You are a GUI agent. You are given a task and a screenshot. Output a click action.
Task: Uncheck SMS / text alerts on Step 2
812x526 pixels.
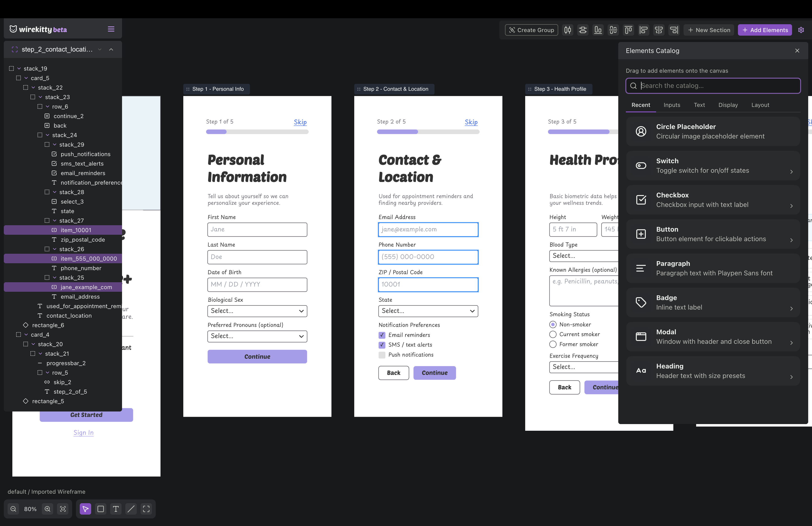[382, 345]
